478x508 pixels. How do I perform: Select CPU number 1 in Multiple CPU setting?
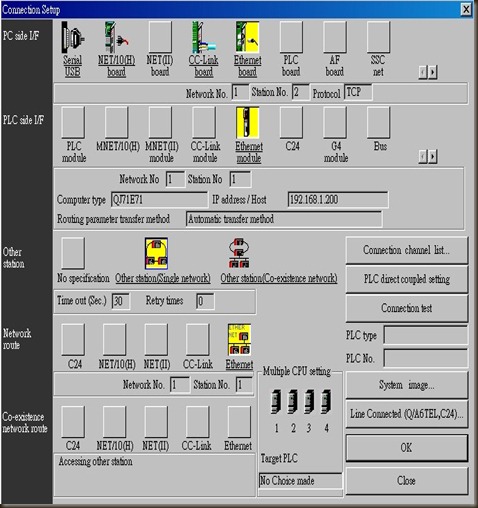[x=276, y=401]
